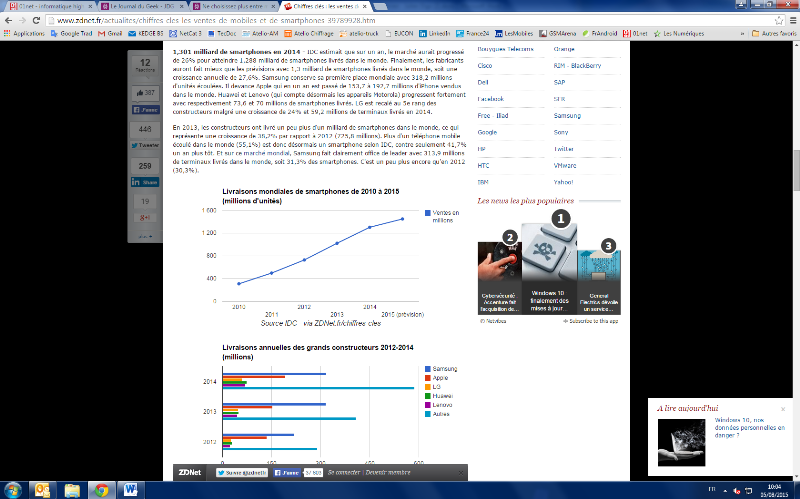This screenshot has width=800, height=499.
Task: Open the Yahoo! topic link
Action: click(x=563, y=182)
